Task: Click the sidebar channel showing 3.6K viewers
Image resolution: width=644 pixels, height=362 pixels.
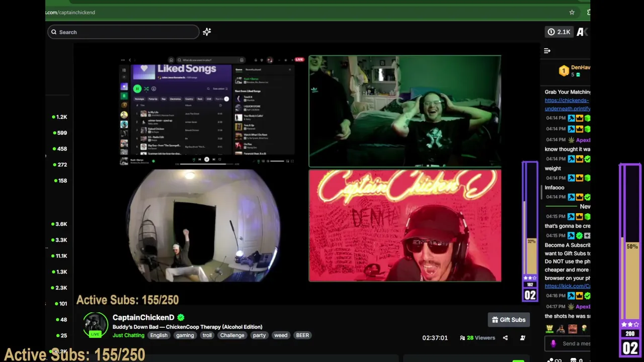Action: tap(60, 224)
